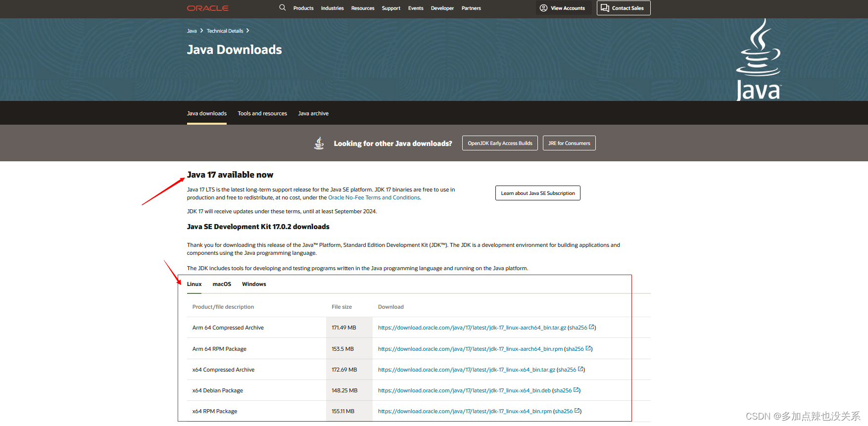Download jdk-17_linux-aarch64_bin.tar.gz

point(472,328)
